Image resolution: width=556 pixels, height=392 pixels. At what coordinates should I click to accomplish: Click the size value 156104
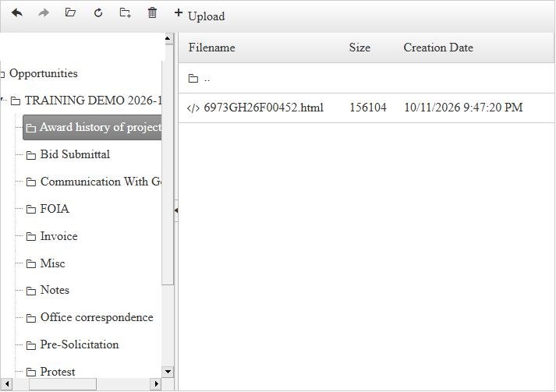368,108
